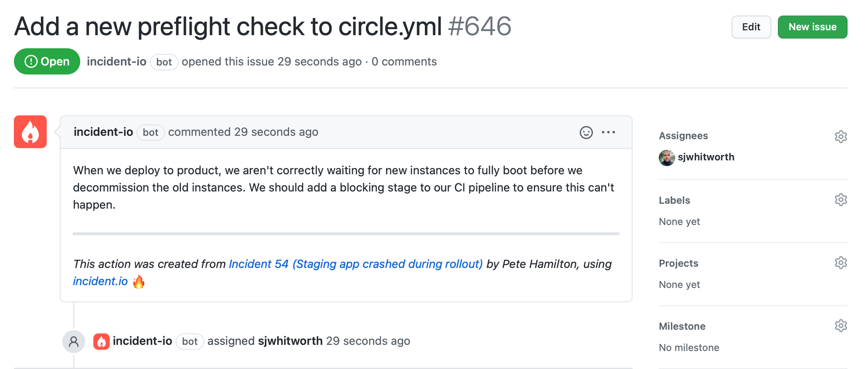The height and width of the screenshot is (369, 868).
Task: Add a reaction with the smiley icon
Action: 586,132
